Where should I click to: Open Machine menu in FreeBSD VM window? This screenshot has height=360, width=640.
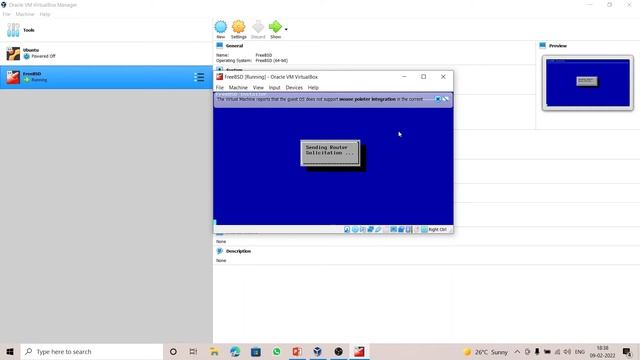(x=238, y=87)
